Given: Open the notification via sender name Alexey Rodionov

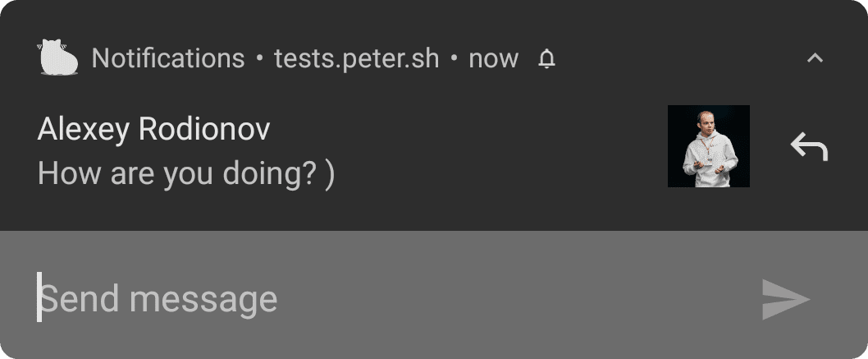Looking at the screenshot, I should click(153, 129).
